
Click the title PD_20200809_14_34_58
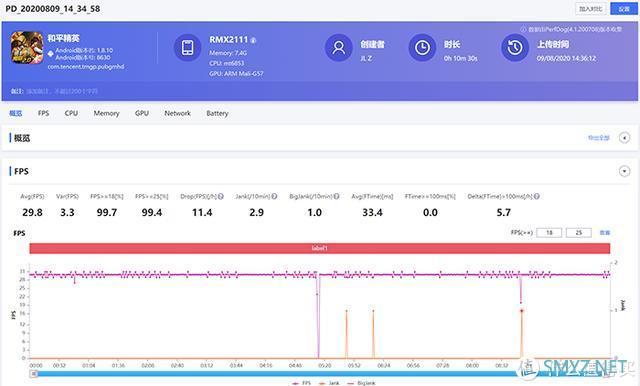53,9
